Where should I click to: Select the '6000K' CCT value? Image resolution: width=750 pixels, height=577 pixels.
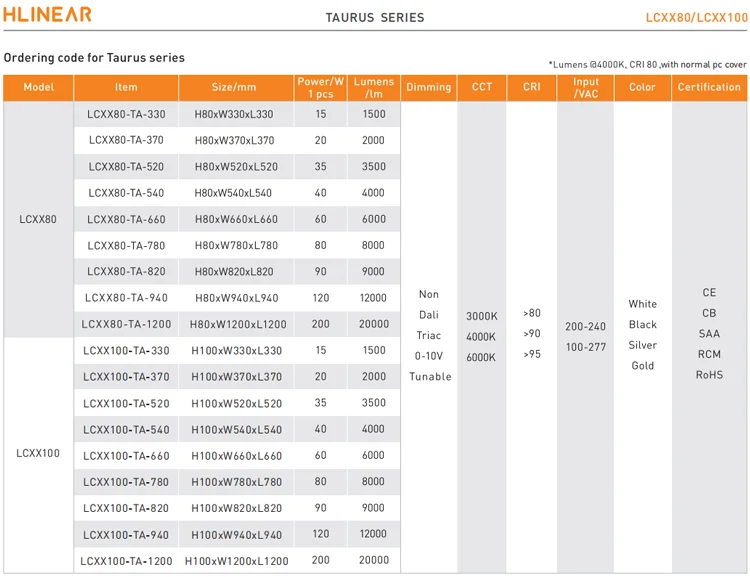pos(481,357)
